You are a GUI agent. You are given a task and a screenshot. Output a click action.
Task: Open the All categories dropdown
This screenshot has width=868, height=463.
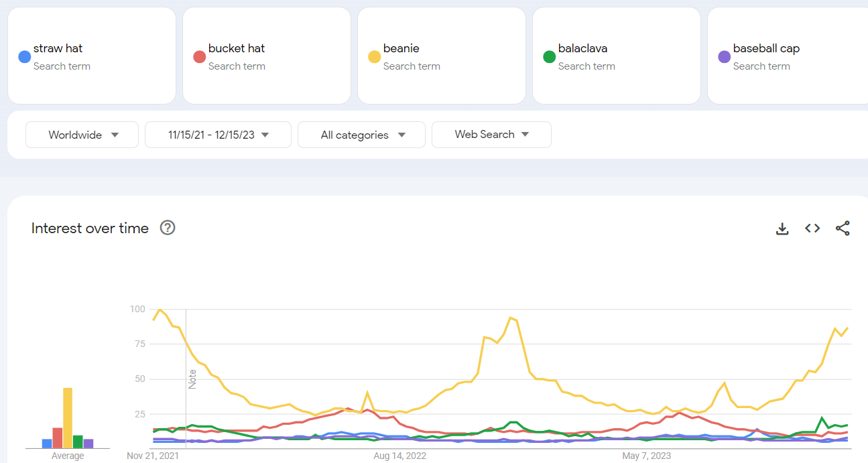pos(361,135)
